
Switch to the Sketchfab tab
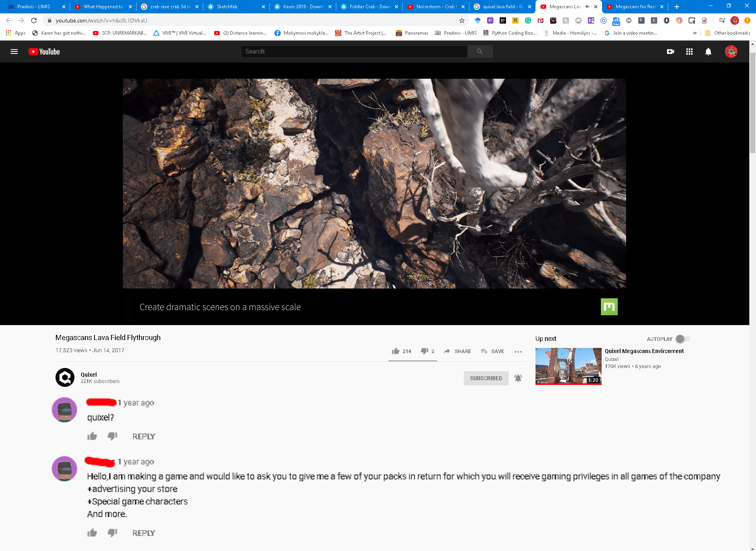227,6
